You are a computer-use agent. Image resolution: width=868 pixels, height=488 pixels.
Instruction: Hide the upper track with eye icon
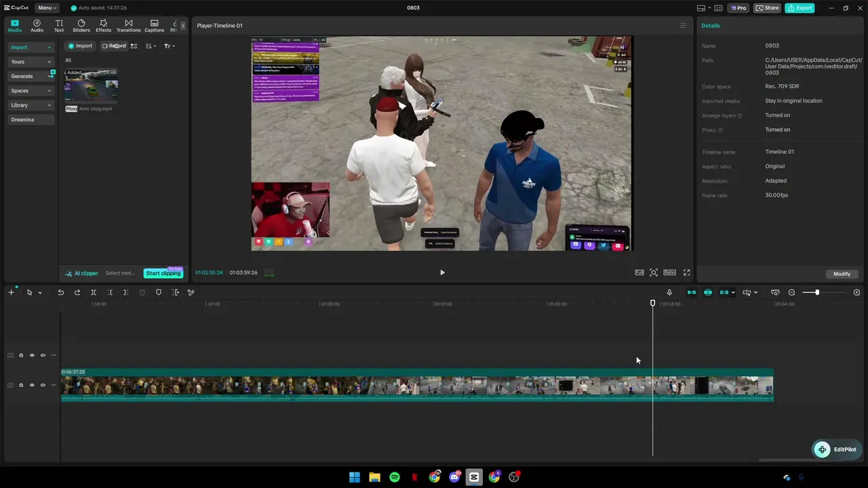(x=32, y=355)
